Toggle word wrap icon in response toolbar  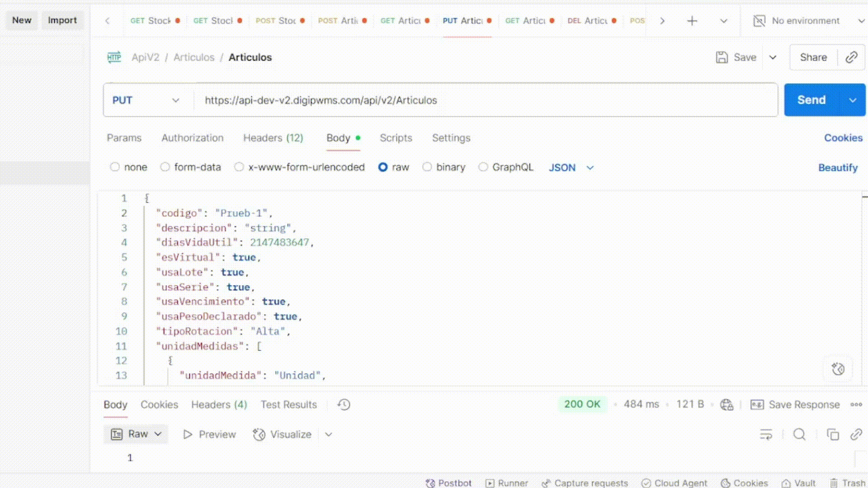(766, 435)
